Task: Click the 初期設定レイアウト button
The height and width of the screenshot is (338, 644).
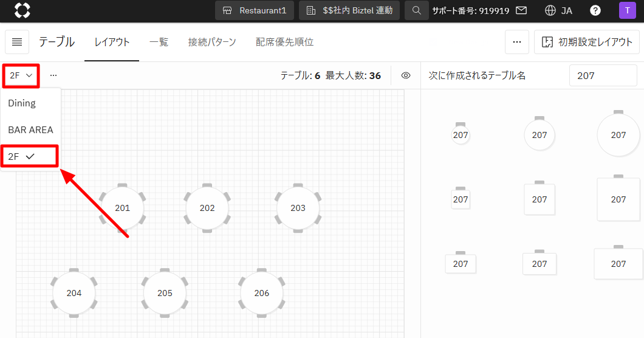Action: [x=587, y=42]
